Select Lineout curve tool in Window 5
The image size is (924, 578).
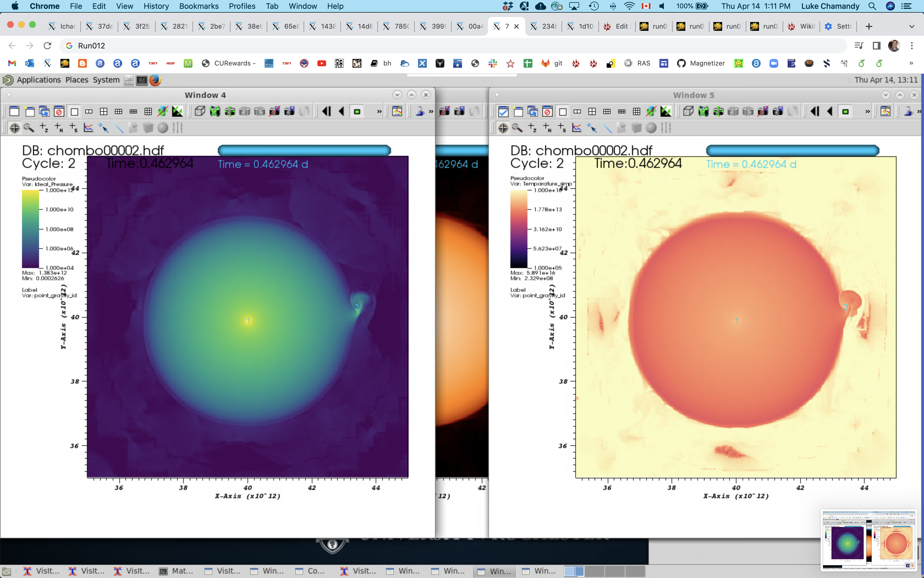pyautogui.click(x=577, y=128)
